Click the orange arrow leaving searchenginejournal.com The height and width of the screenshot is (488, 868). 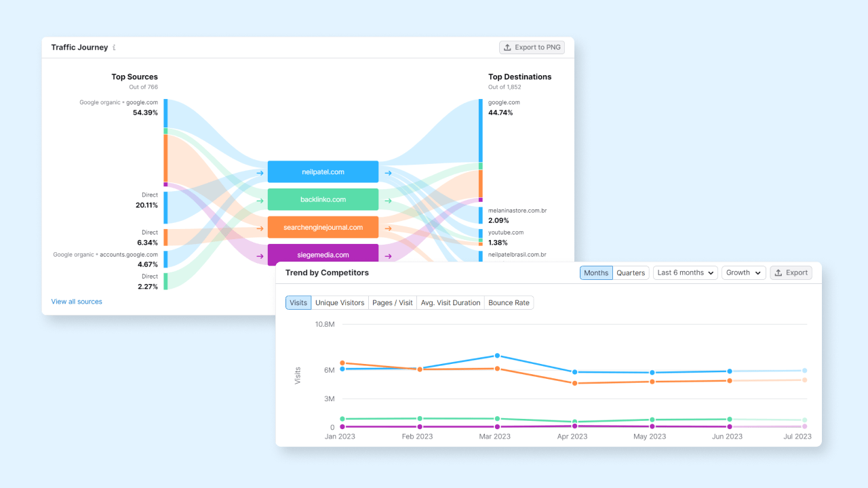click(x=388, y=228)
